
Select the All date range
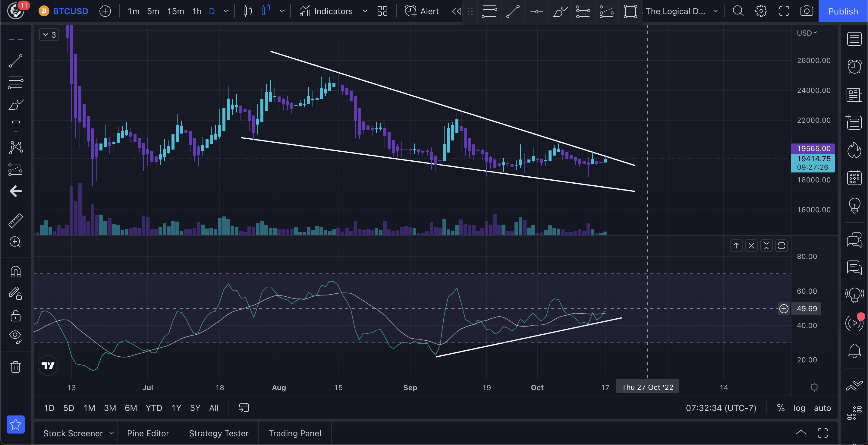[214, 408]
